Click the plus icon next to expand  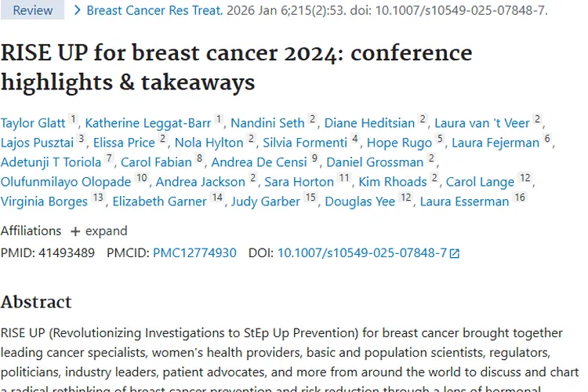(75, 231)
